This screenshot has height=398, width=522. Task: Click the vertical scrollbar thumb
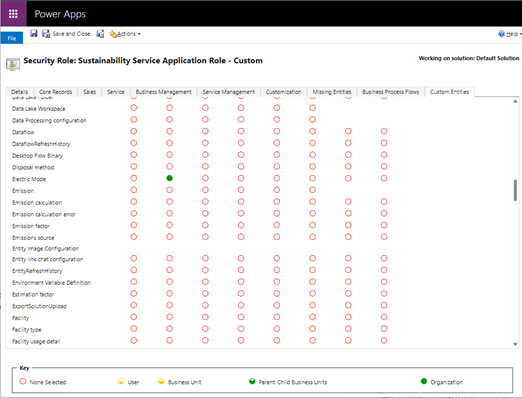tap(515, 190)
